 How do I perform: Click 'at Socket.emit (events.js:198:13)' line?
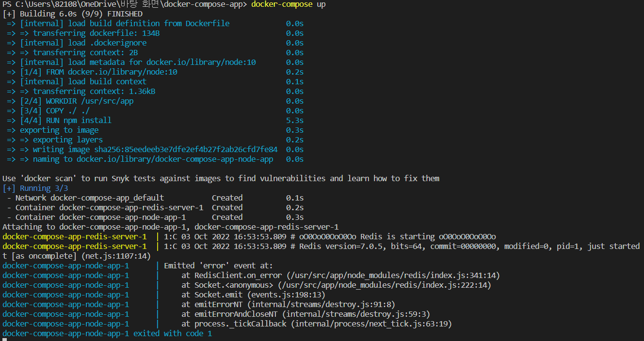[164, 295]
